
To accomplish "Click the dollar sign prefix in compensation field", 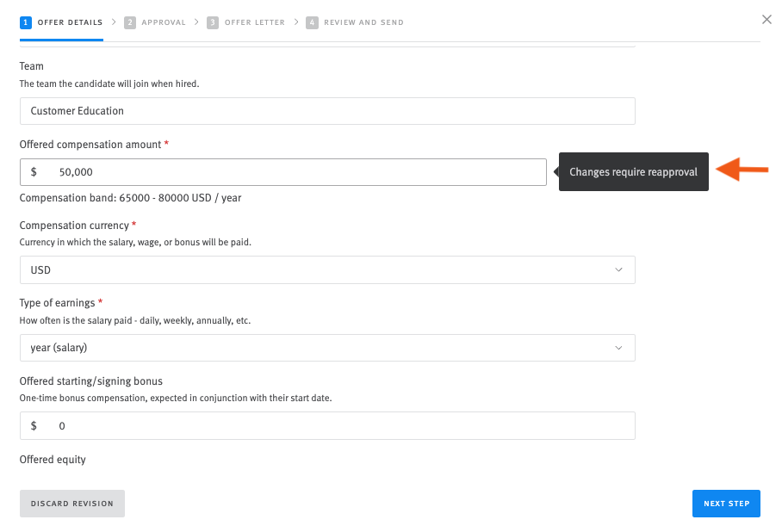I will pos(32,172).
